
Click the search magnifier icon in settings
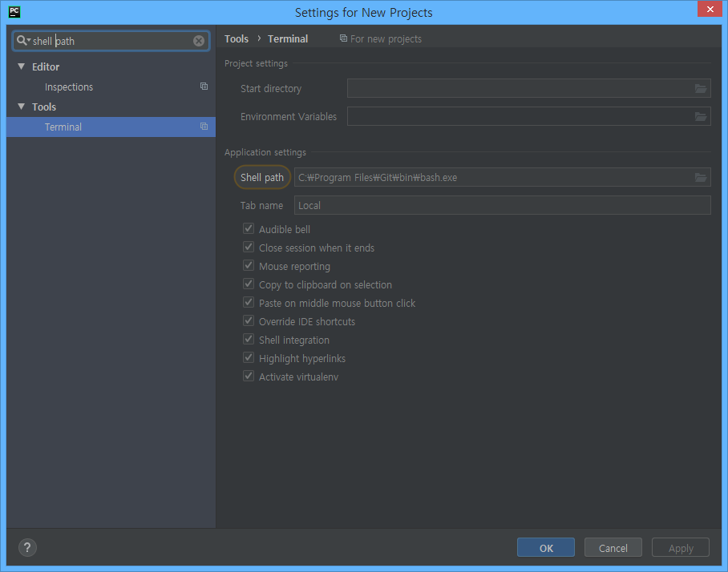click(x=22, y=41)
